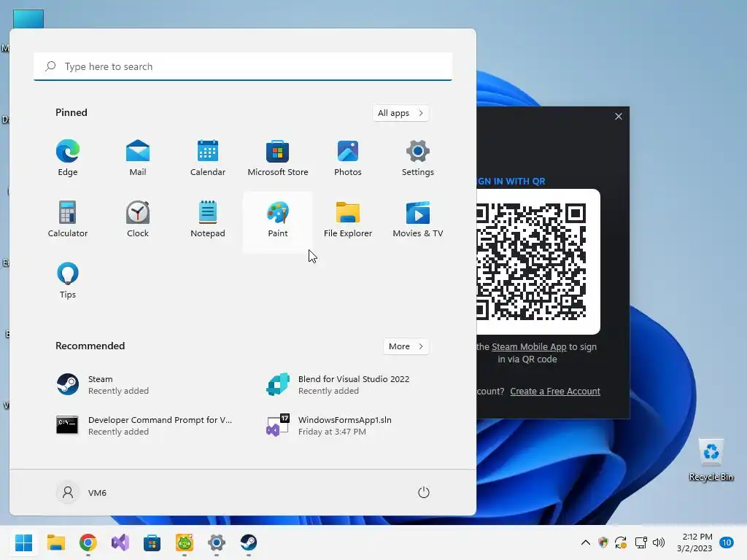Select the Recycle Bin desktop icon
Screen dimensions: 747x560
click(x=711, y=460)
